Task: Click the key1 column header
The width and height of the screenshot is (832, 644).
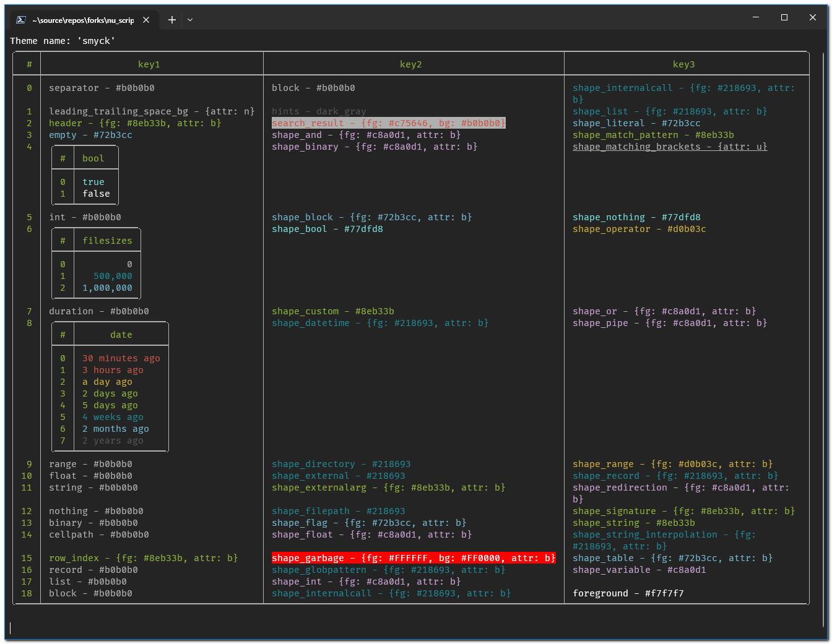Action: point(149,64)
